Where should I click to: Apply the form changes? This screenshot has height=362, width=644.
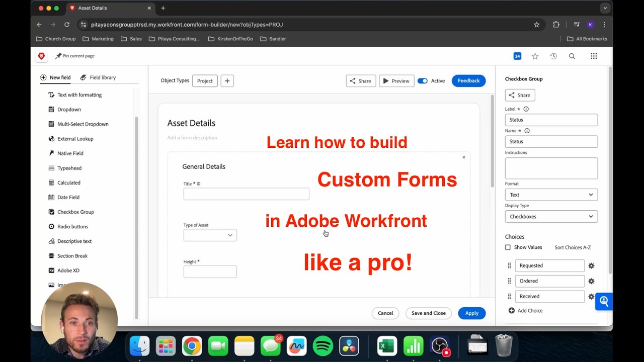pyautogui.click(x=472, y=313)
